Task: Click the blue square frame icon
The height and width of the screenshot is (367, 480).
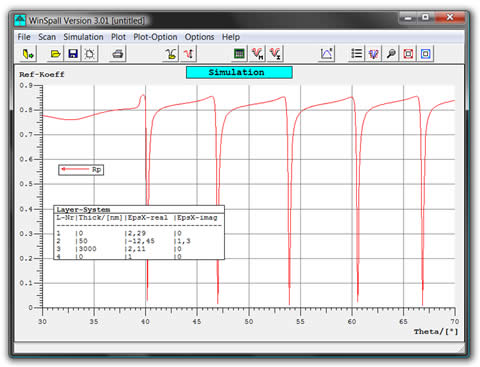Action: coord(426,54)
